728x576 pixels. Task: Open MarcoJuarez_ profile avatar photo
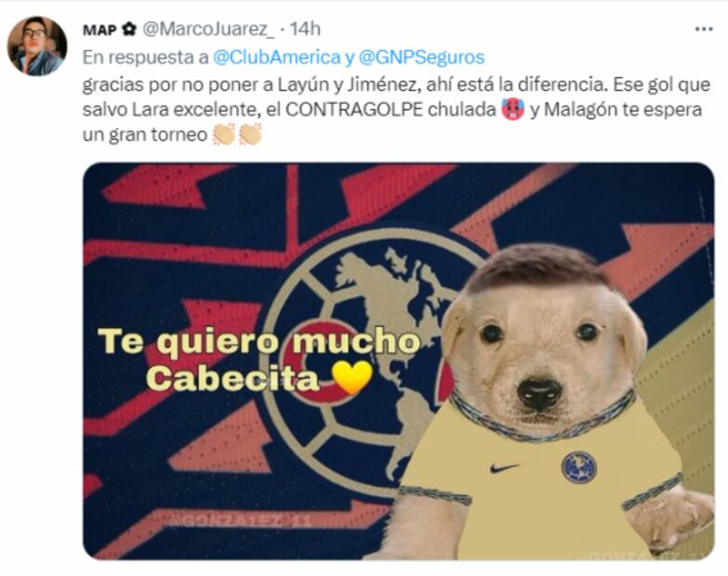tap(37, 46)
